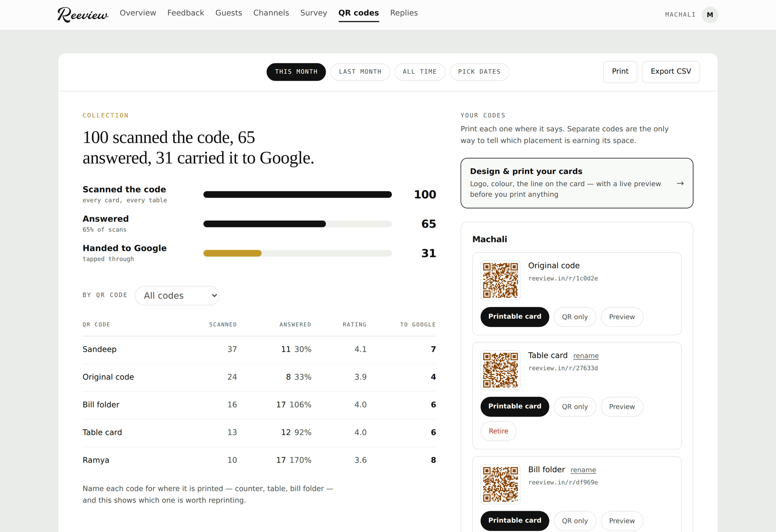Click the Scanned the code total 100
The width and height of the screenshot is (776, 532).
pyautogui.click(x=425, y=194)
